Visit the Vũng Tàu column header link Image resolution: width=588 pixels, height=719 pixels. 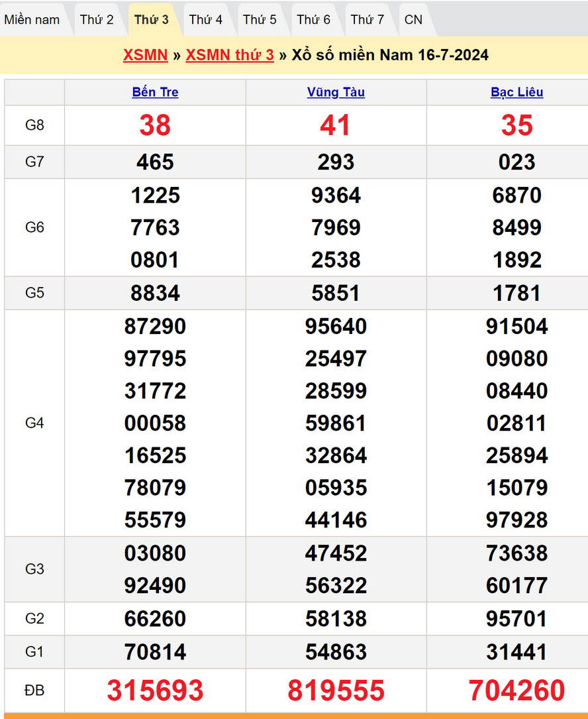point(336,92)
